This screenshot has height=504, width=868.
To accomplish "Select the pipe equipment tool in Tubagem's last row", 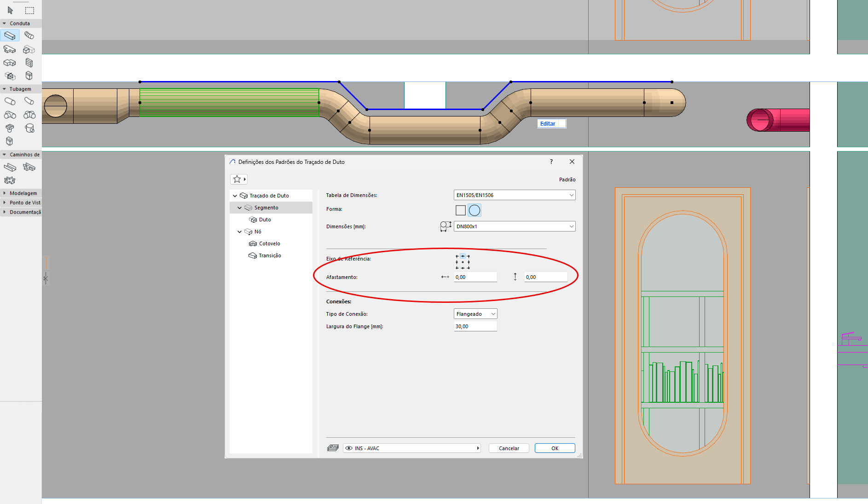I will [x=10, y=141].
